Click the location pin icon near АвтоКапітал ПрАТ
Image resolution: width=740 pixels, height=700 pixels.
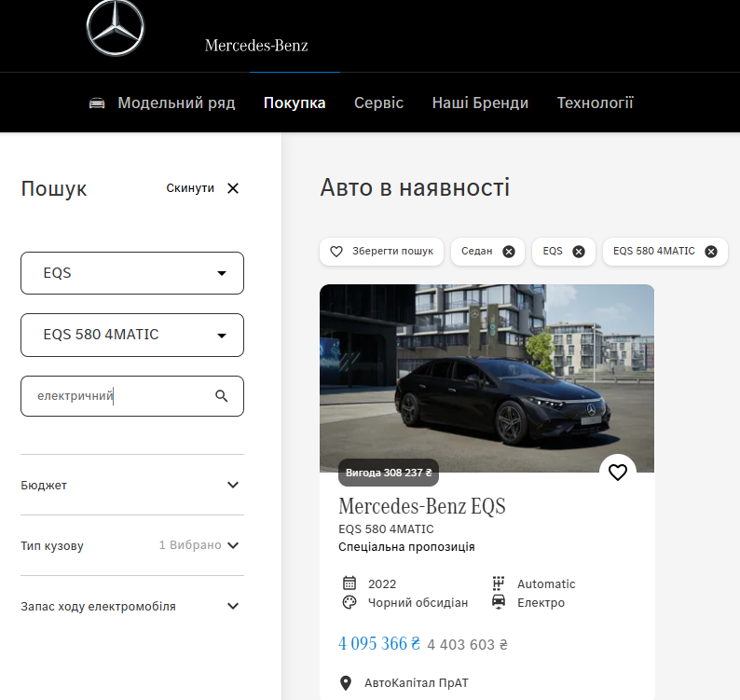[346, 683]
